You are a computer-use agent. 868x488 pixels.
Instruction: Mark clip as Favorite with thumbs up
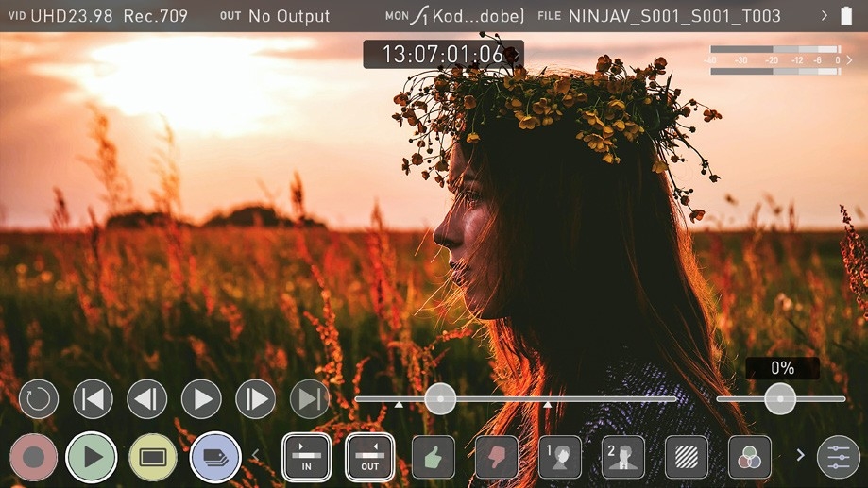click(x=433, y=458)
